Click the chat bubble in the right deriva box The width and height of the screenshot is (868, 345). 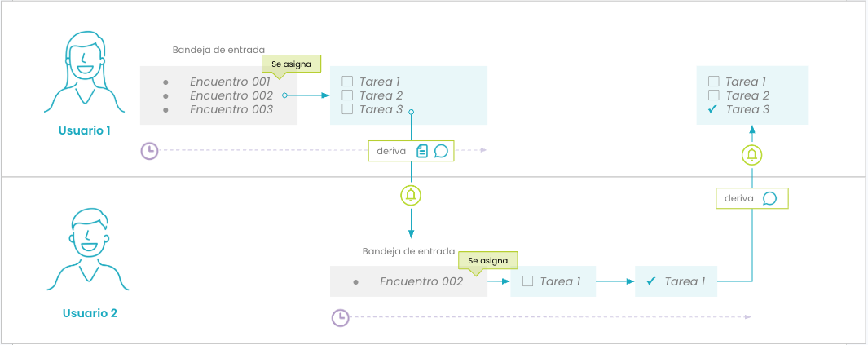click(769, 198)
